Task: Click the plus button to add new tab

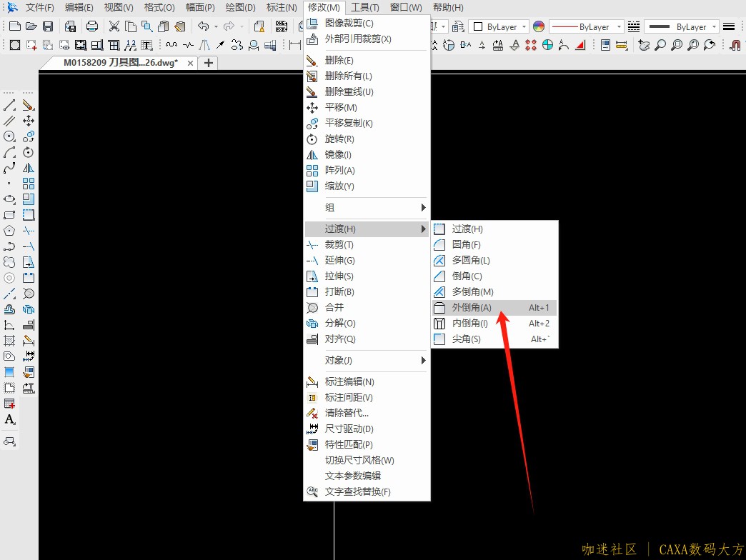Action: click(x=209, y=63)
